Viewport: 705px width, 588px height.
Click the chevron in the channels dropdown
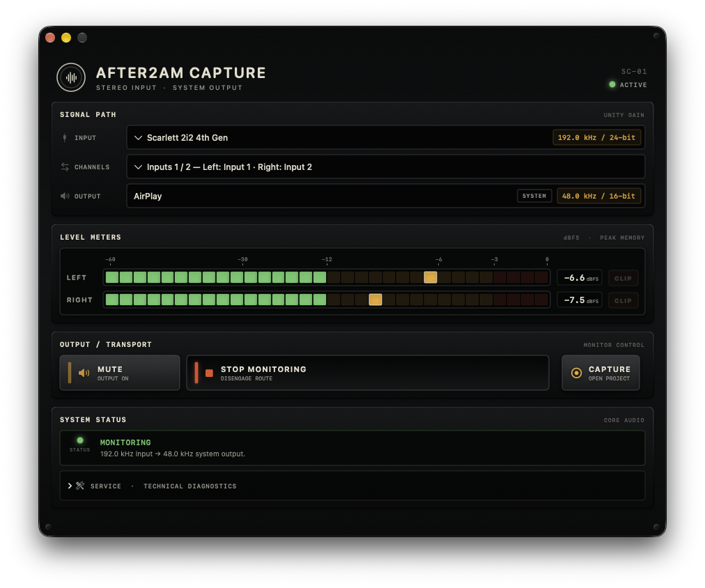pyautogui.click(x=138, y=167)
